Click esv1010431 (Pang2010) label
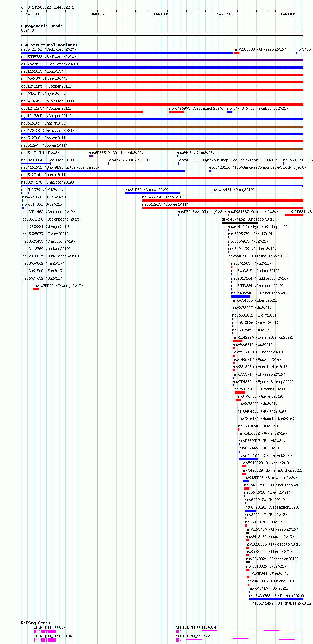The width and height of the screenshot is (313, 644). point(232,190)
